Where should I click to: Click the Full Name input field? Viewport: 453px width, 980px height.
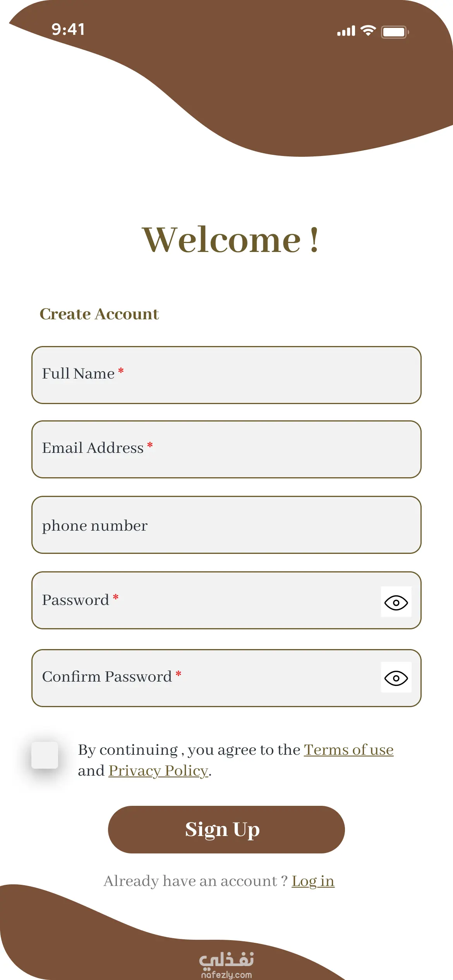click(226, 375)
